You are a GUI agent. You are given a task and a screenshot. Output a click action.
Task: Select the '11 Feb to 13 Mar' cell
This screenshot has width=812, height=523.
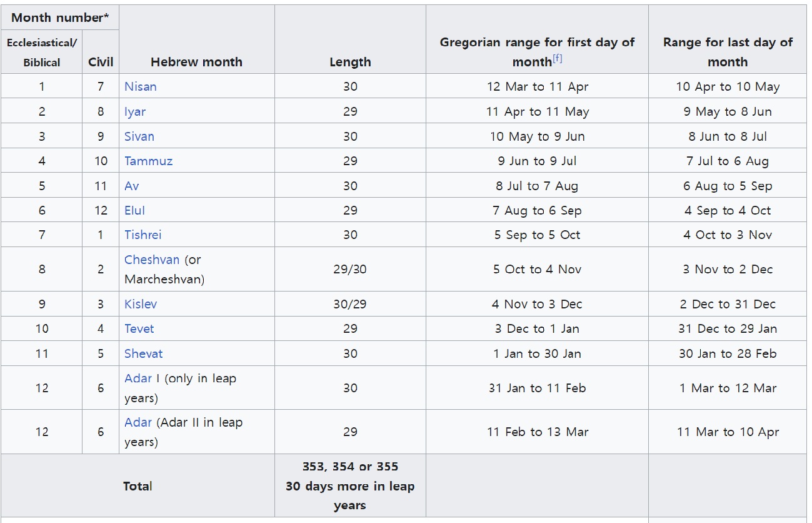(538, 432)
